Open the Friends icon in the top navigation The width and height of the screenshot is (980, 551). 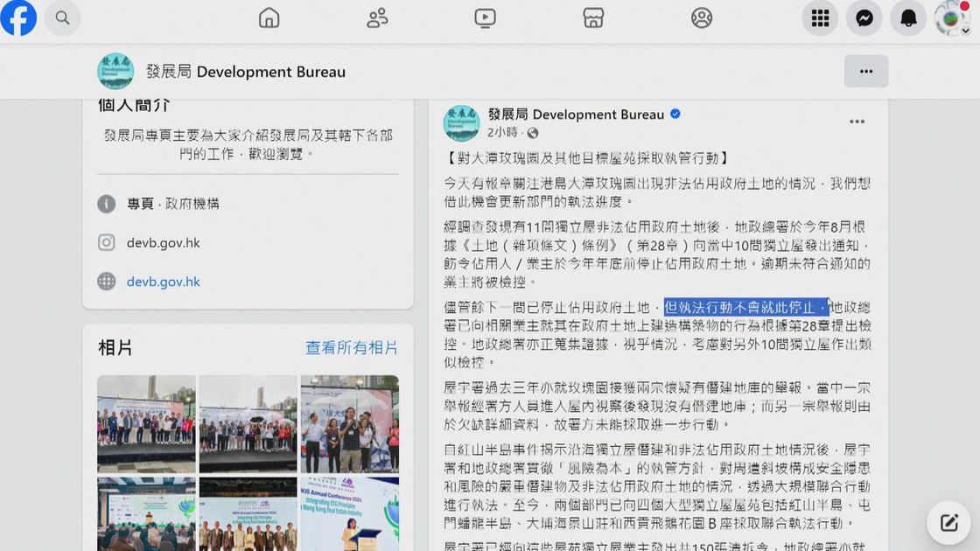[376, 18]
